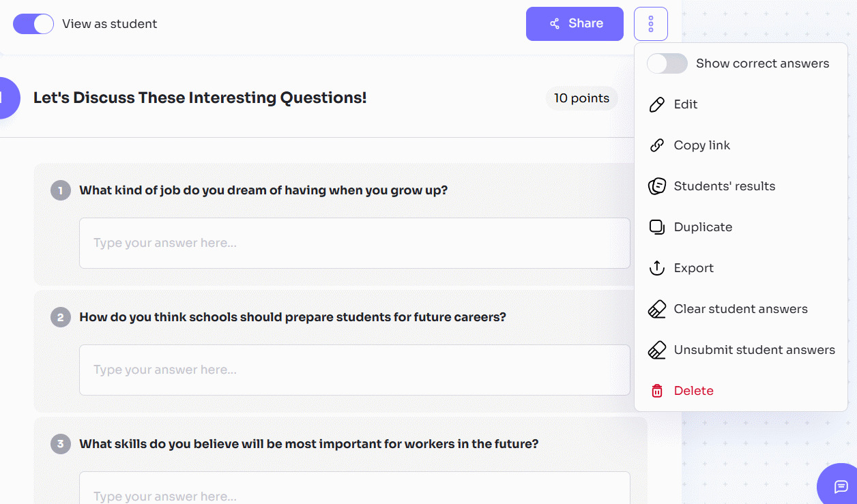The image size is (857, 504).
Task: Enable the Show correct answers toggle
Action: [x=667, y=63]
